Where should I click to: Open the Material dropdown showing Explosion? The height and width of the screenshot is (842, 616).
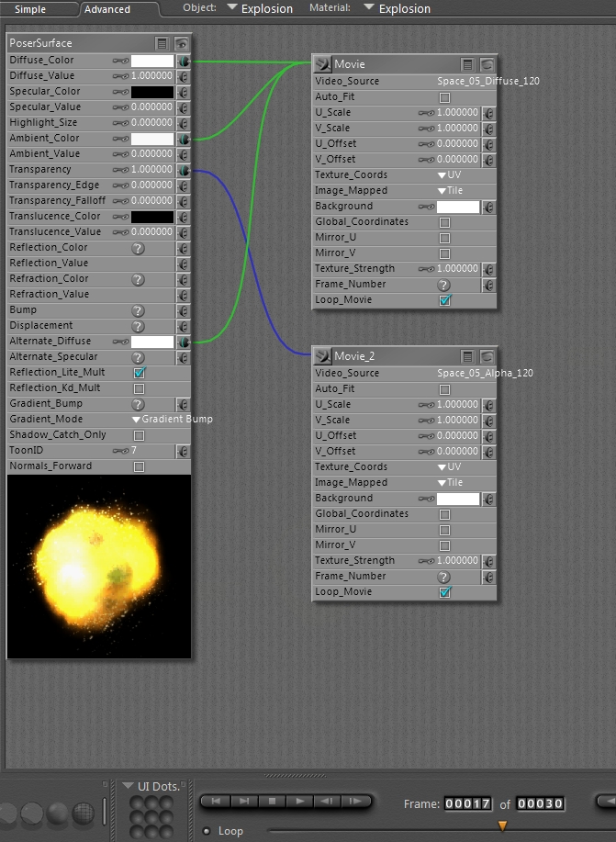398,8
